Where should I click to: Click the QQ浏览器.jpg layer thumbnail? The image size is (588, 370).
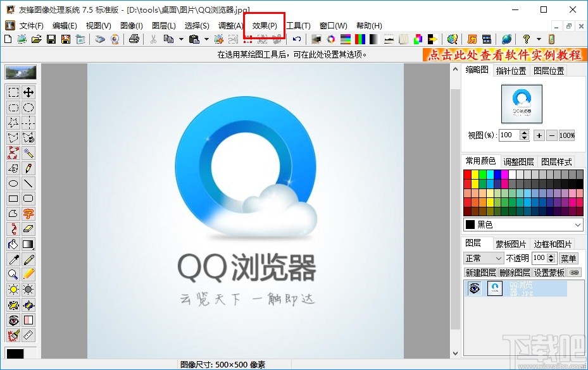point(494,287)
